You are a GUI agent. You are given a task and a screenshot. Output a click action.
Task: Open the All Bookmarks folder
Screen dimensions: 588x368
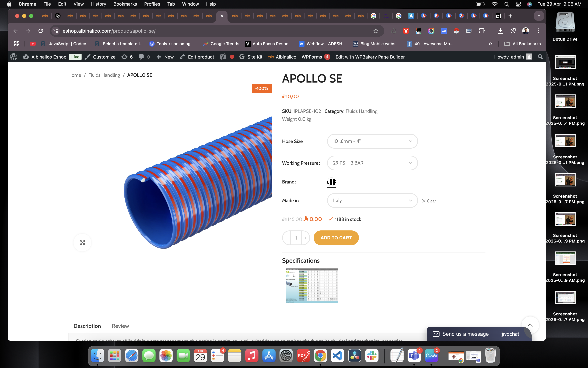(522, 44)
